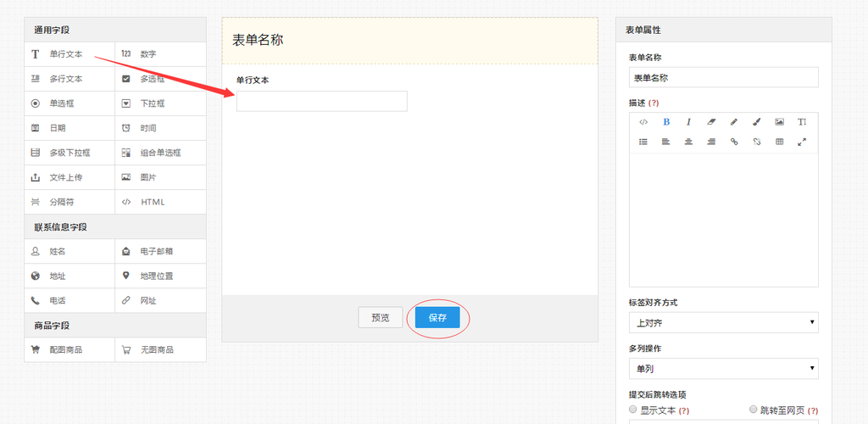Remove hyperlink with the unlink icon
Image resolution: width=868 pixels, height=424 pixels.
coord(757,142)
